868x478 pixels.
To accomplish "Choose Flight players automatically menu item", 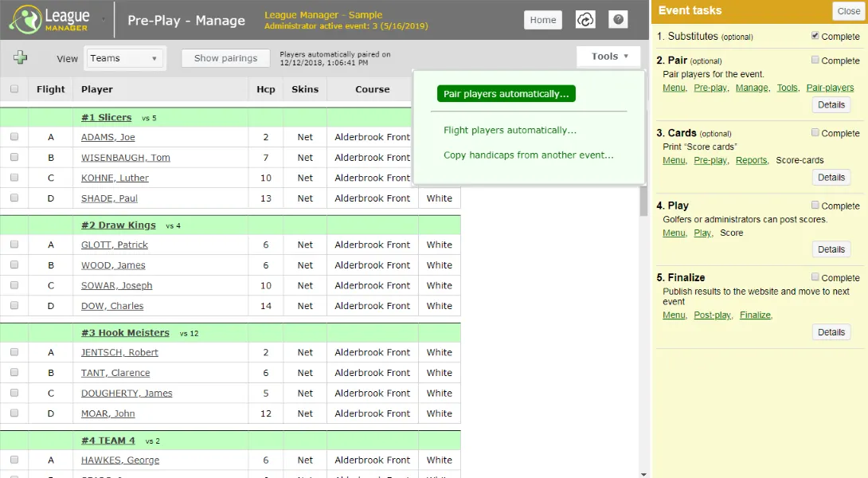I will (510, 131).
